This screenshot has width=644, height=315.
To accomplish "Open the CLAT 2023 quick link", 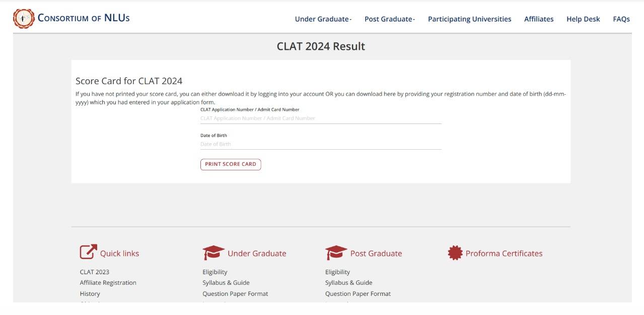I will [94, 272].
